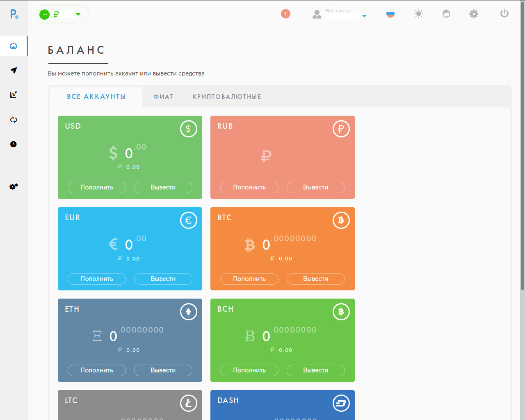This screenshot has width=525, height=420.
Task: Click Пополнить on the EUR card
Action: (97, 279)
